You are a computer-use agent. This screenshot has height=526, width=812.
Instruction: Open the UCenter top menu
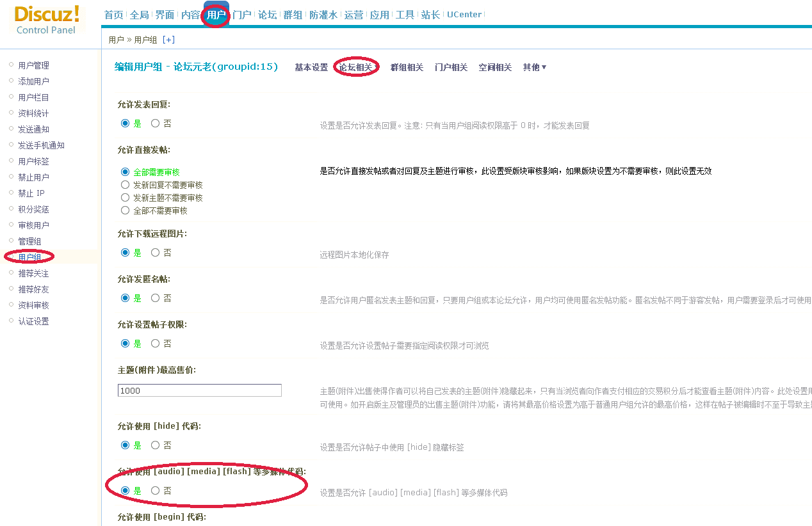pyautogui.click(x=464, y=15)
